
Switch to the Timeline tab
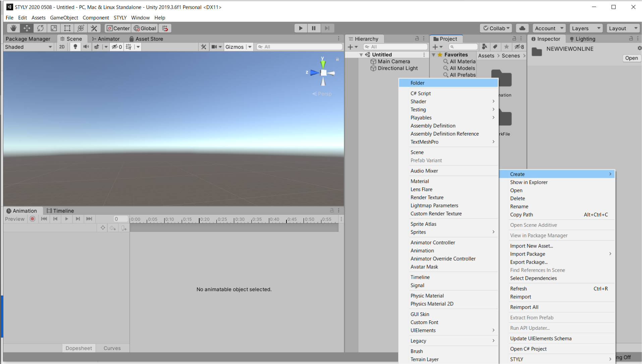click(x=60, y=211)
